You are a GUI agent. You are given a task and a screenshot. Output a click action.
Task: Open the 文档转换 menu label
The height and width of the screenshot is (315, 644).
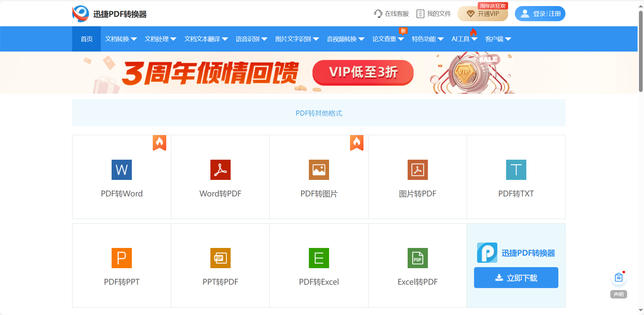click(x=117, y=39)
